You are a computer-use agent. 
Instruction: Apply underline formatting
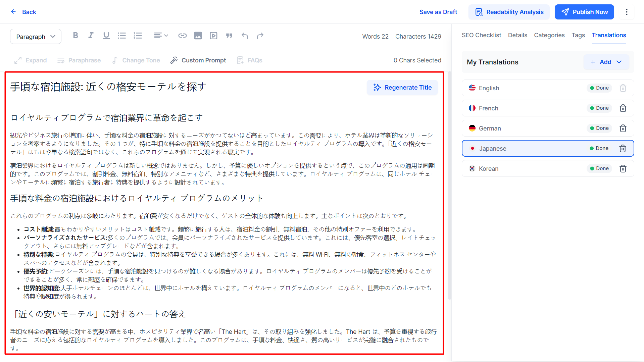106,36
